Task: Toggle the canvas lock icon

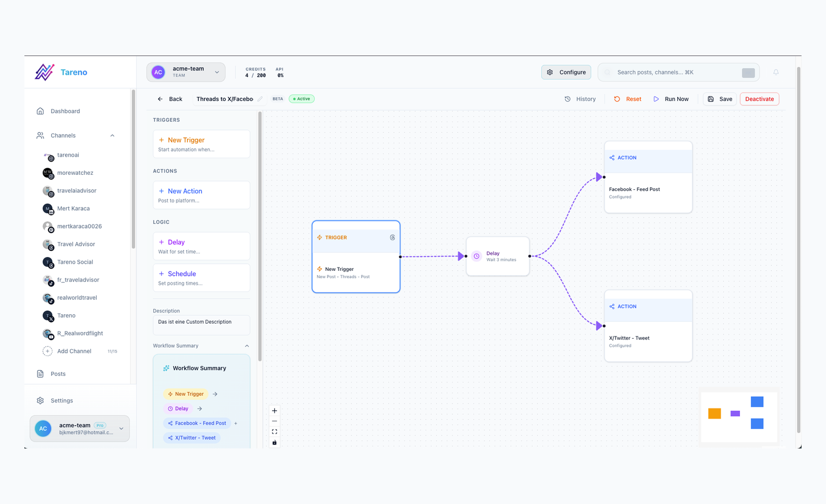Action: pyautogui.click(x=274, y=442)
